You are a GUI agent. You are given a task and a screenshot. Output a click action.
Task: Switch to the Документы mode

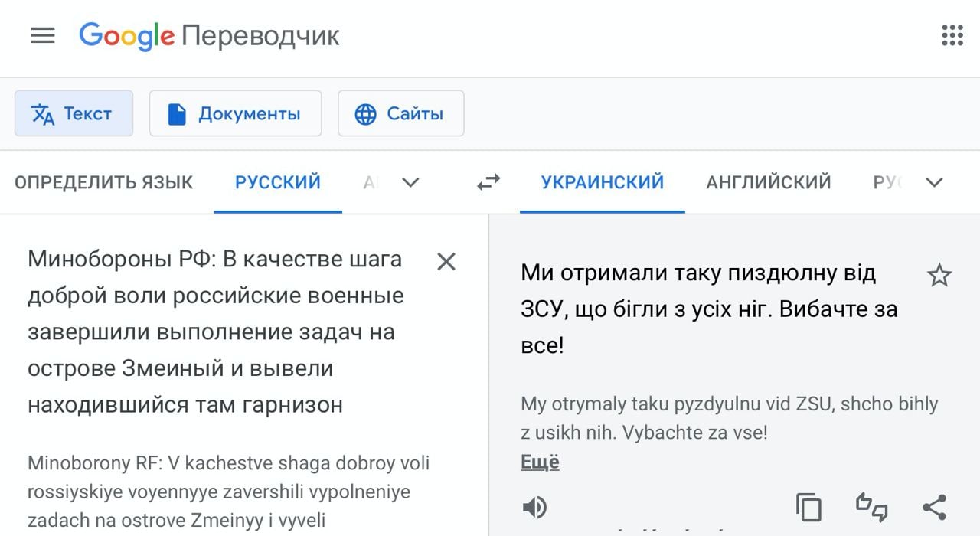pos(235,114)
